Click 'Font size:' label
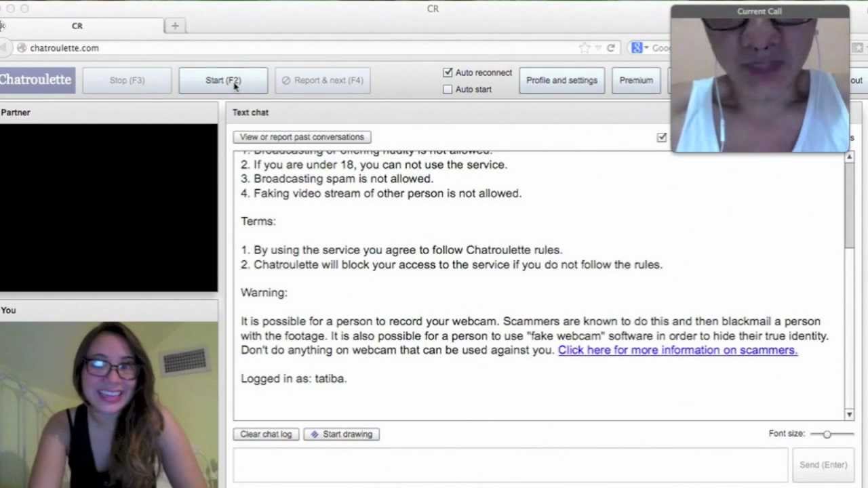This screenshot has width=868, height=488. (787, 434)
